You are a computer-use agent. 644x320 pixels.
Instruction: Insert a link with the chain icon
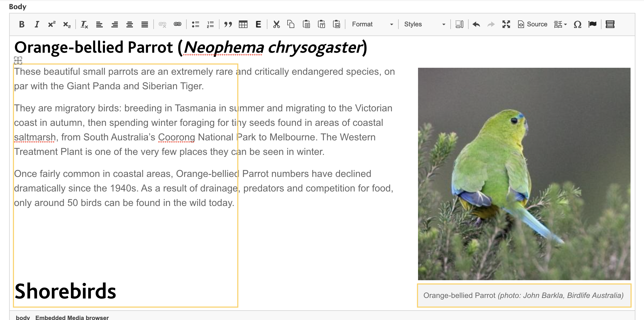[x=177, y=24]
